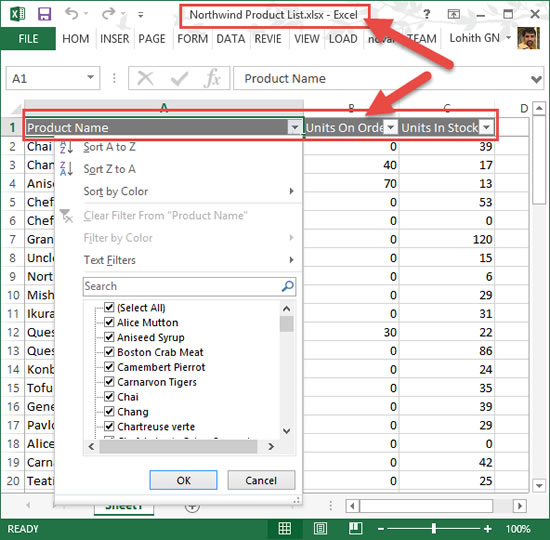Uncheck Boston Crab Meat checkbox
The image size is (550, 540).
(109, 352)
